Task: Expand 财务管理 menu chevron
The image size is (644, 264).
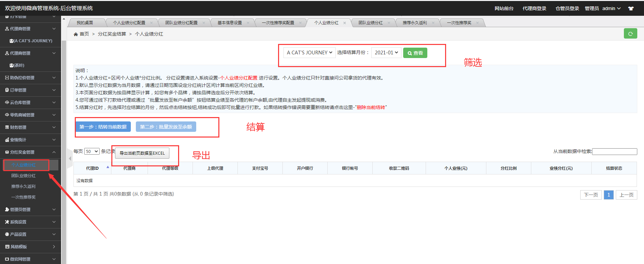Action: click(x=54, y=127)
